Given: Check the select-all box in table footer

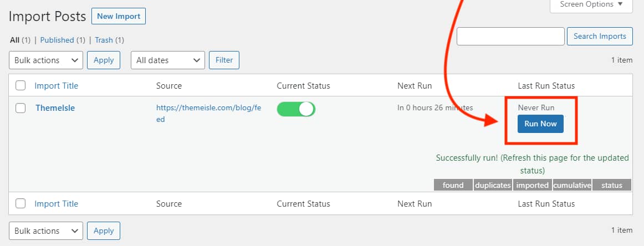Looking at the screenshot, I should pyautogui.click(x=21, y=203).
